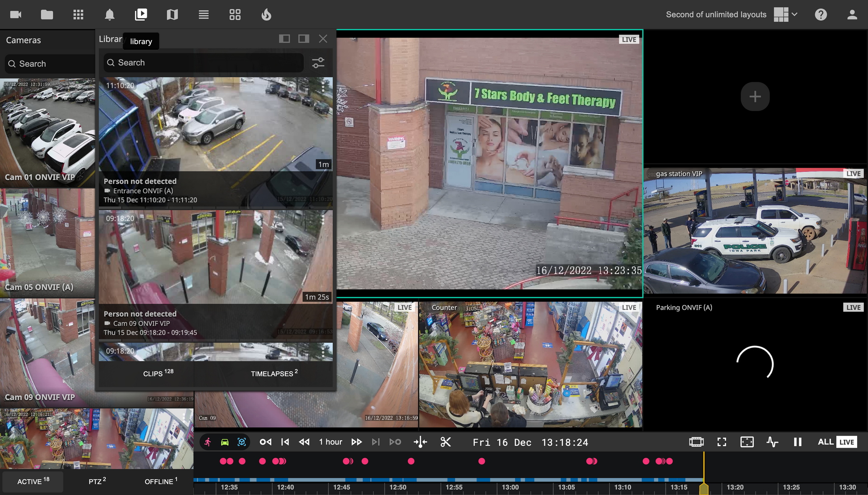Viewport: 868px width, 495px height.
Task: Expand the layout selector chevron
Action: pyautogui.click(x=794, y=14)
